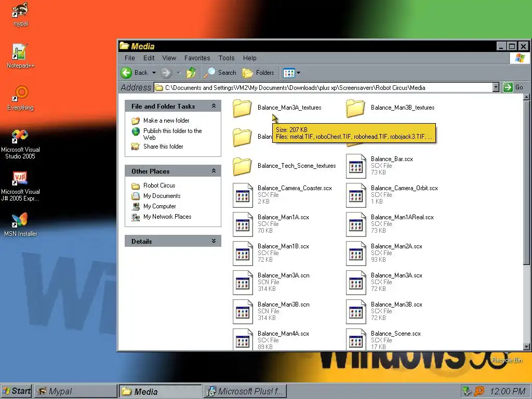The image size is (532, 399).
Task: Click the Everything search tray icon
Action: pos(479,391)
